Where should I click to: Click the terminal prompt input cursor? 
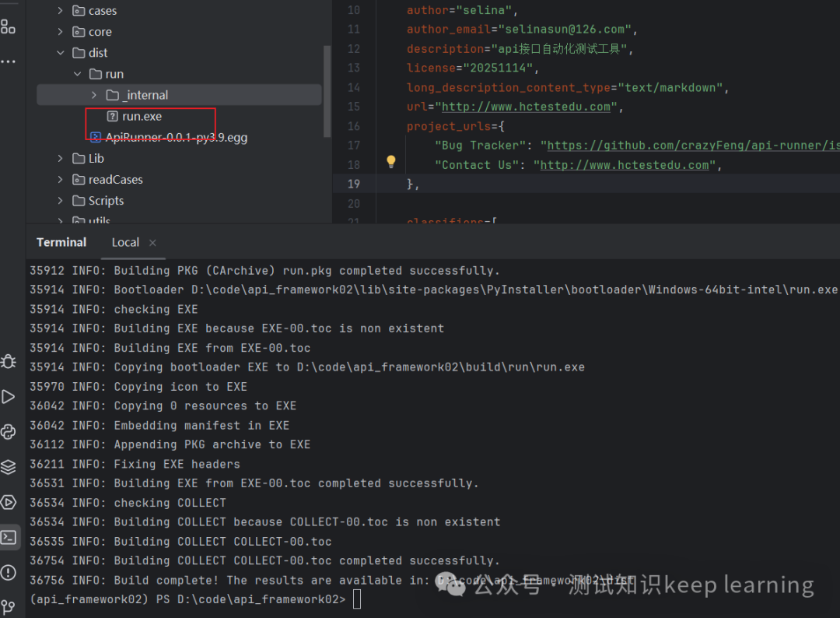[357, 599]
